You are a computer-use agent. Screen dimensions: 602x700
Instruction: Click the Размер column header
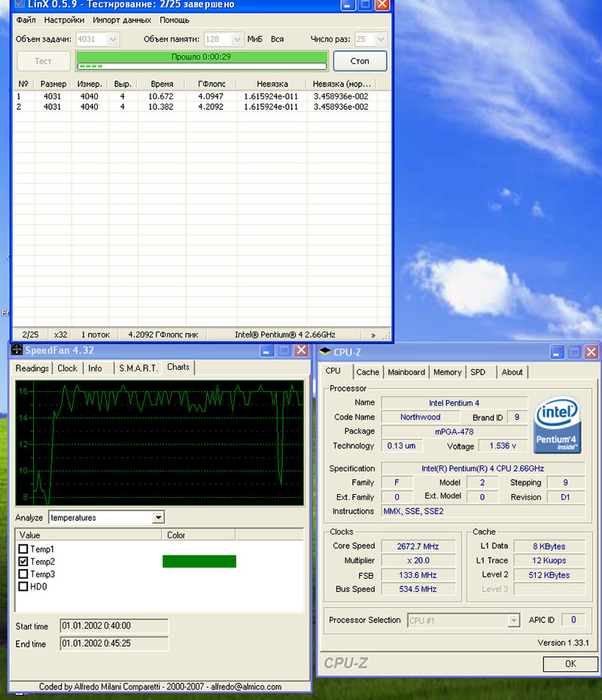click(x=53, y=84)
